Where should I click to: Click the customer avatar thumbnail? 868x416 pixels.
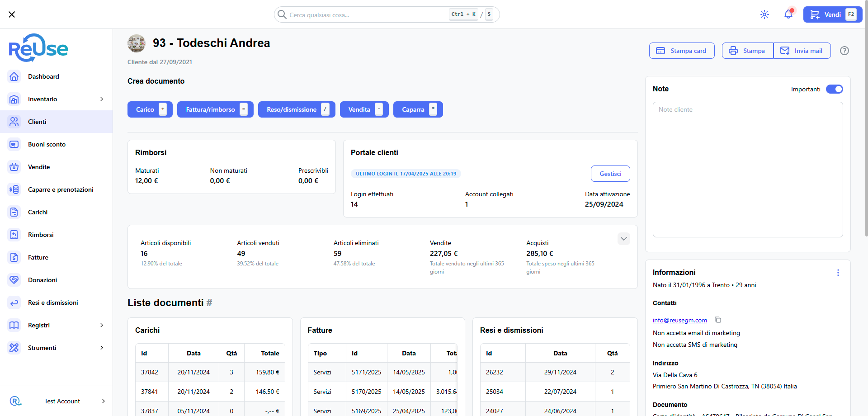(136, 43)
